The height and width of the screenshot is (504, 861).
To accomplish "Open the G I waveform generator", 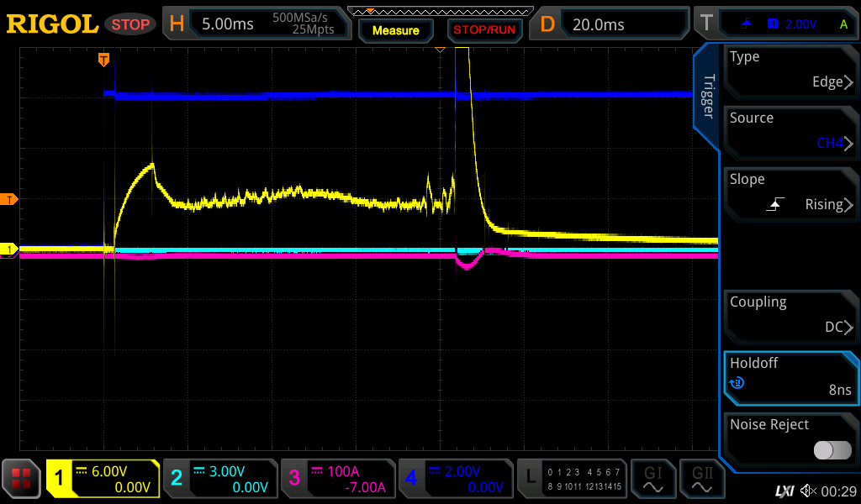I will click(652, 480).
